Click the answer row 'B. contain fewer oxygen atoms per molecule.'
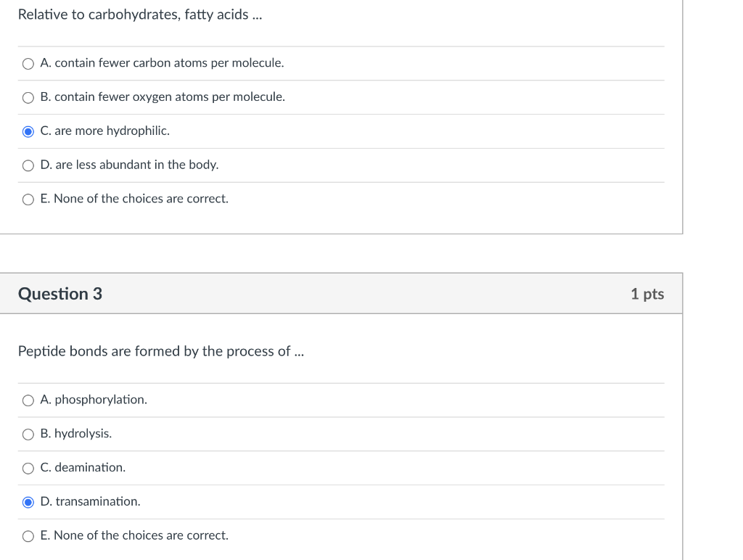 163,96
